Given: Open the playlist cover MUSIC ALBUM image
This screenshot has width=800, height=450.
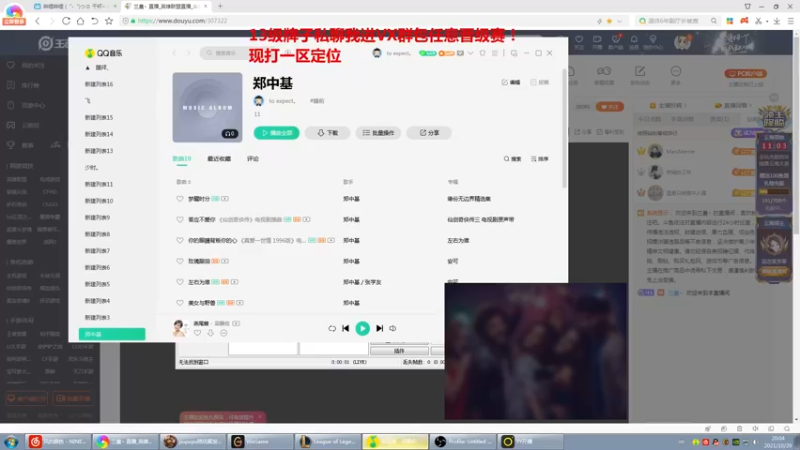Looking at the screenshot, I should click(x=207, y=107).
